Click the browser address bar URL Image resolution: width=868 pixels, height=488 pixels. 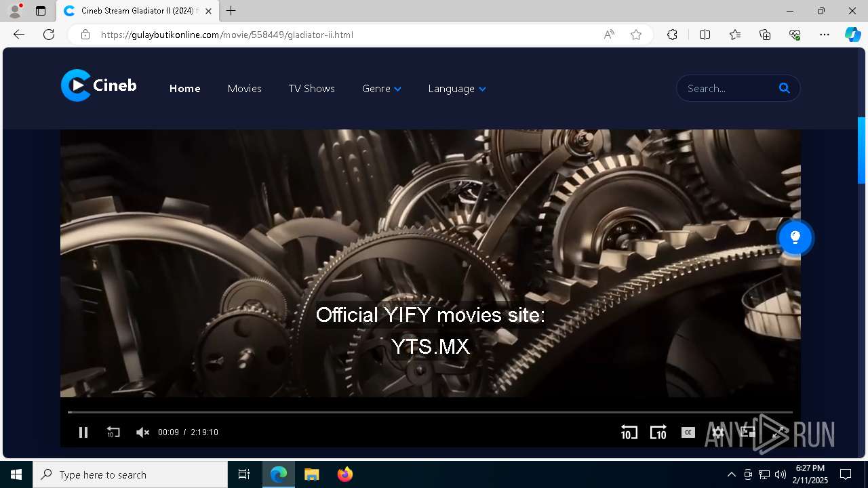point(227,35)
